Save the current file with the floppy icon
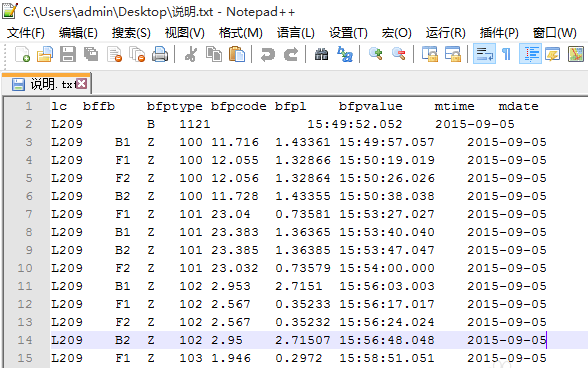588x368 pixels. pos(68,54)
